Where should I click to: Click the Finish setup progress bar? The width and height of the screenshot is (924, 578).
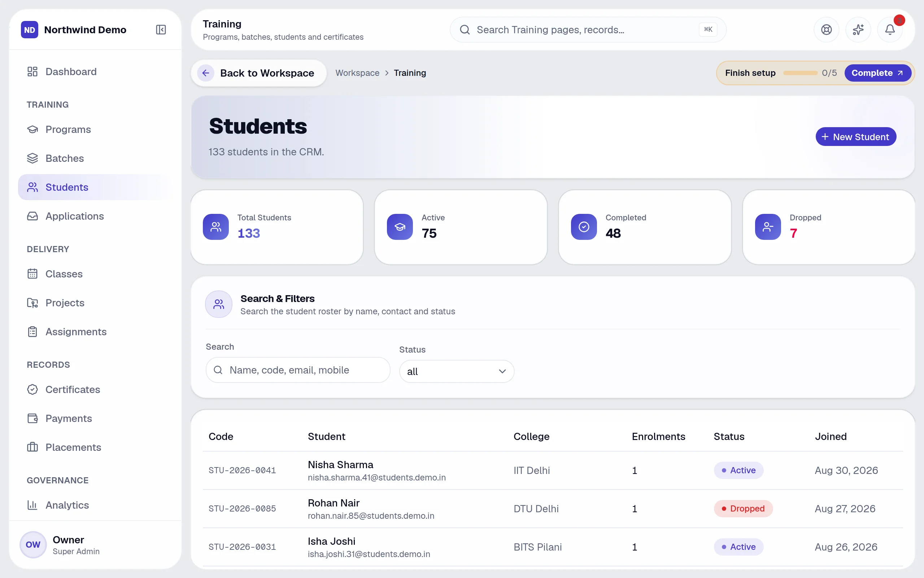[800, 73]
